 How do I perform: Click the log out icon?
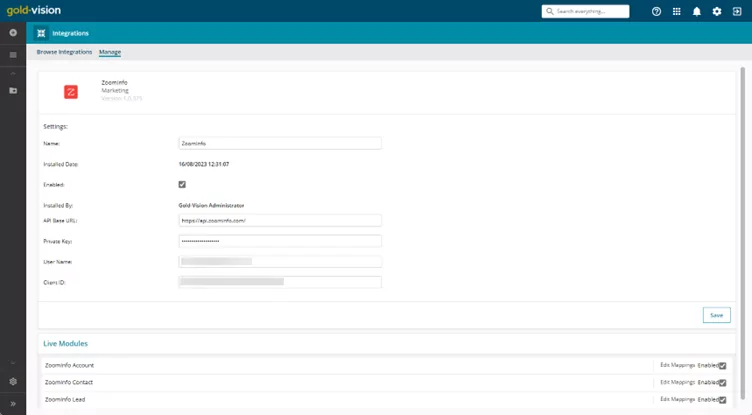pyautogui.click(x=737, y=12)
